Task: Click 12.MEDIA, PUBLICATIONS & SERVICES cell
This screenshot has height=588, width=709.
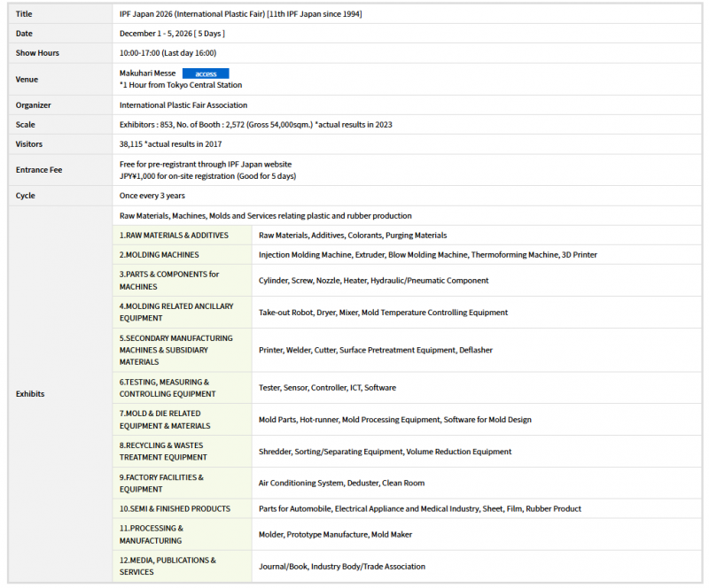Action: point(168,566)
